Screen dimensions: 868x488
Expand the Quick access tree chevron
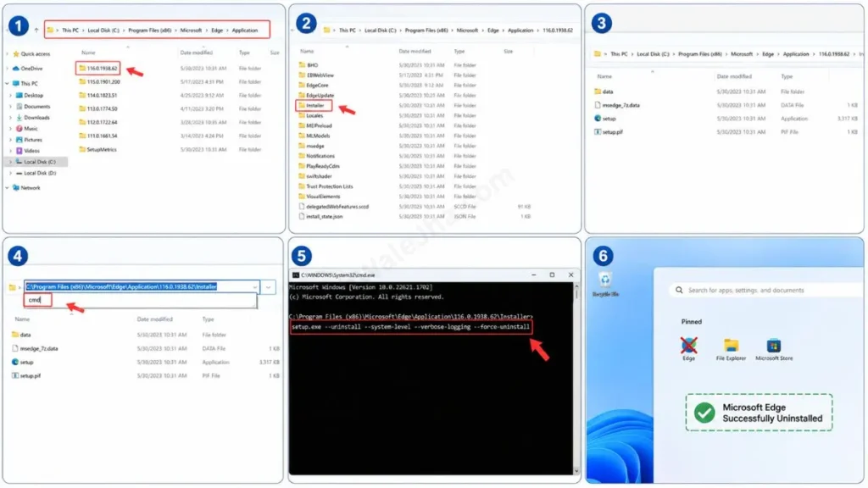point(7,53)
